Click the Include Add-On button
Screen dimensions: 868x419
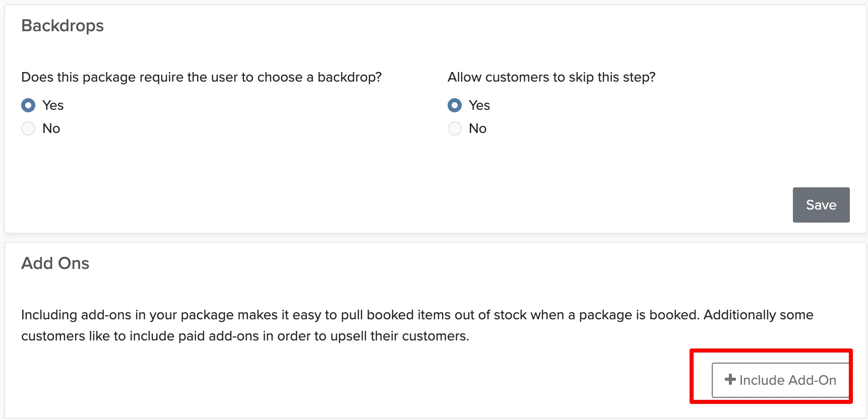pyautogui.click(x=780, y=380)
